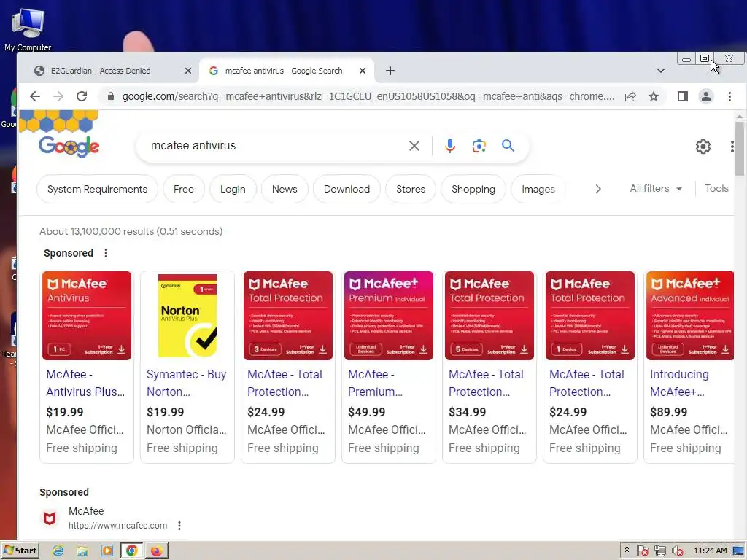The image size is (747, 560).
Task: Close the E2Guardian Access Denied tab
Action: click(188, 71)
